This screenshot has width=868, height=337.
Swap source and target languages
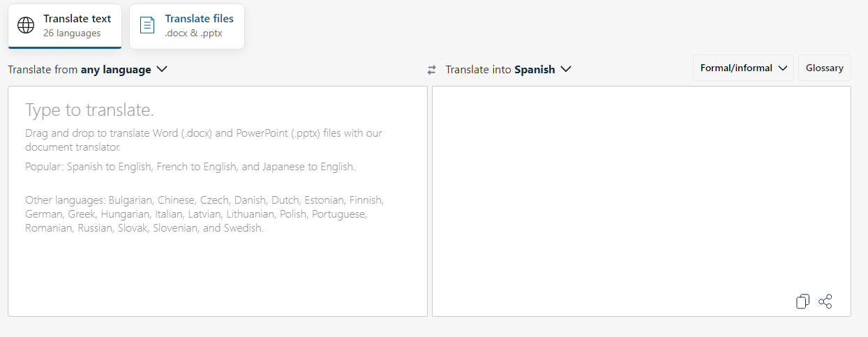pos(432,70)
